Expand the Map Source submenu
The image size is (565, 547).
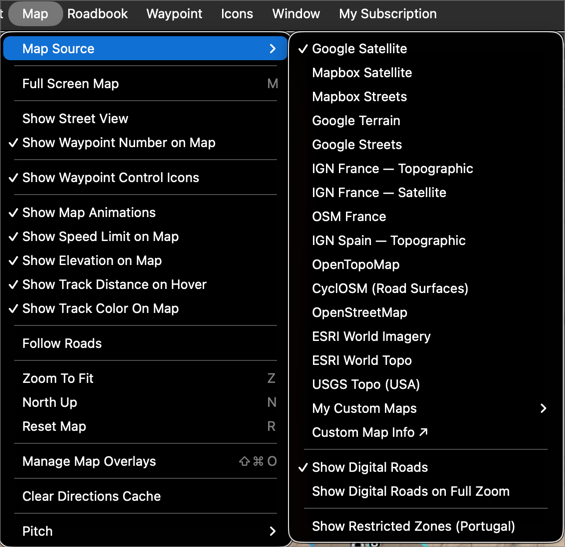pos(145,48)
